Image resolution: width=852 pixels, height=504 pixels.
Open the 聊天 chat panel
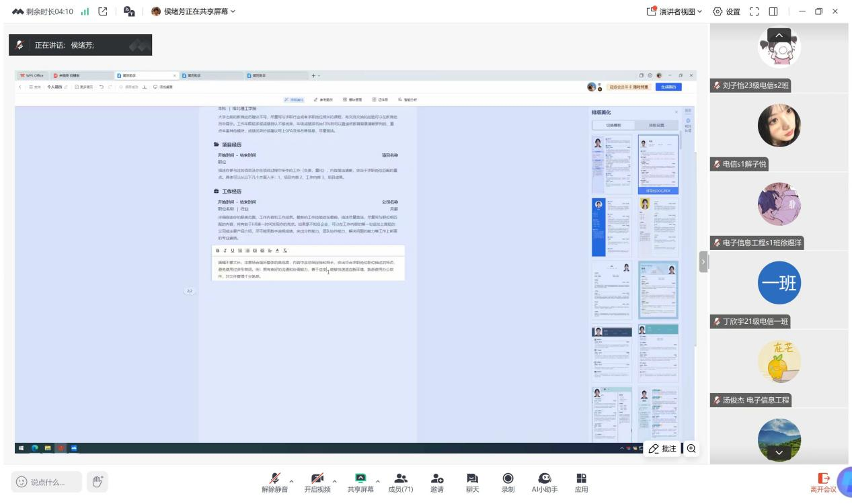pos(472,481)
